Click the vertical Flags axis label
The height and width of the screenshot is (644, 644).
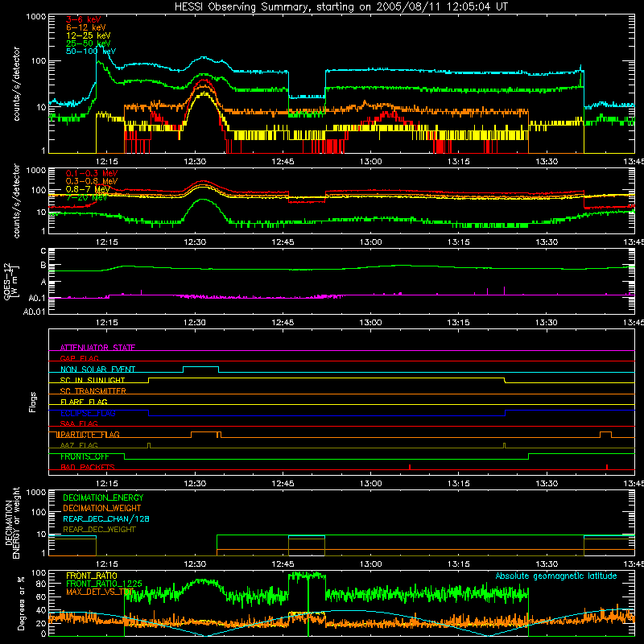pos(33,402)
